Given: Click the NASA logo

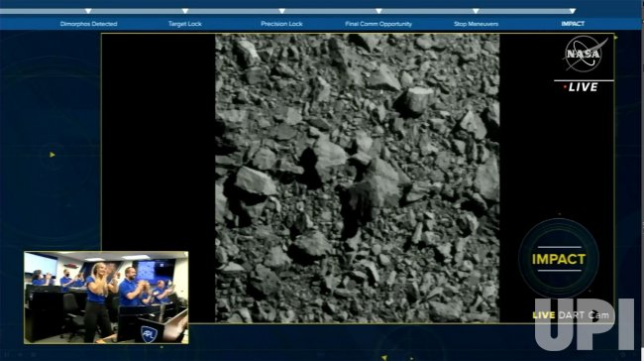Looking at the screenshot, I should pos(585,54).
